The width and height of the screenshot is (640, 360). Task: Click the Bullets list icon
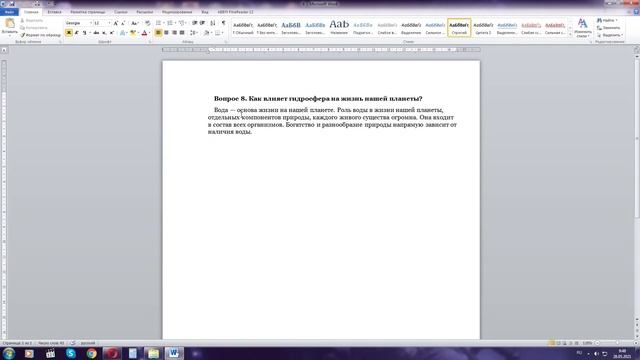[x=158, y=23]
